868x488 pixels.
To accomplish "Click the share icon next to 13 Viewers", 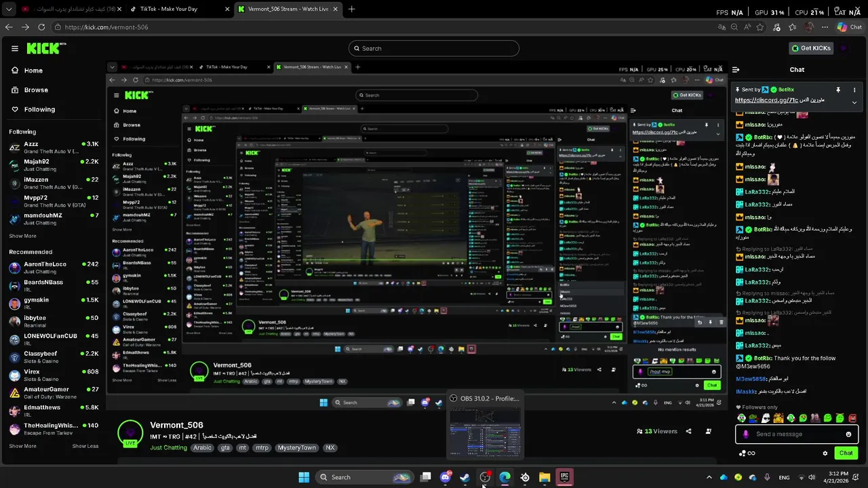I will tap(688, 431).
